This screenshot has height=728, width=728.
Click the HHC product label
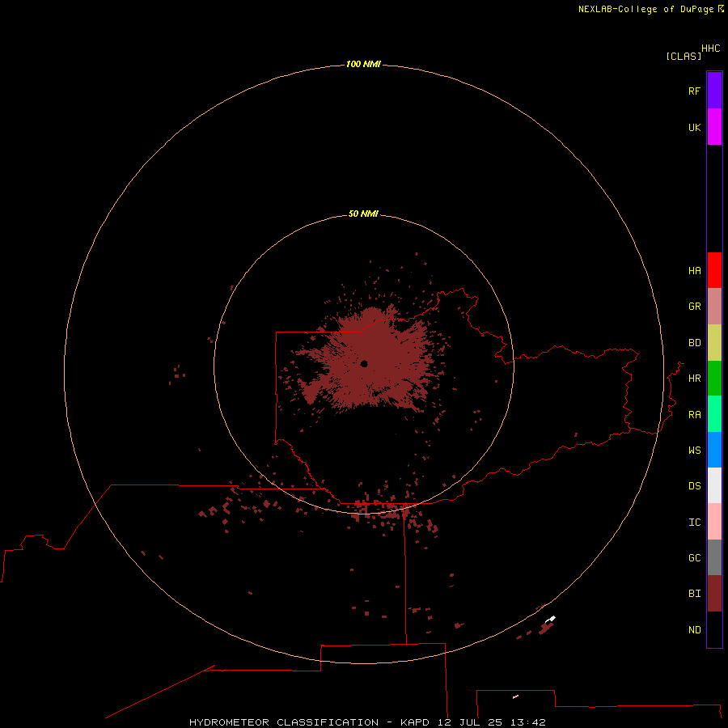711,49
